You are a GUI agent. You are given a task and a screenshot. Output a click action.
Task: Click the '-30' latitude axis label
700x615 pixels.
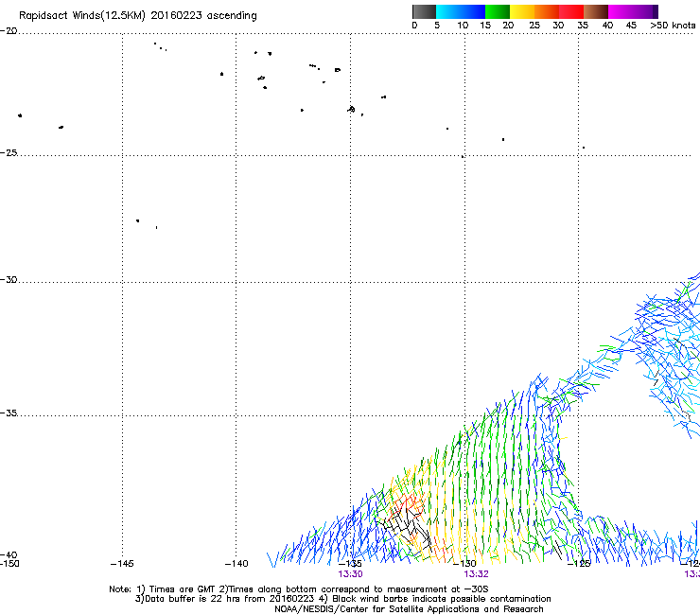pyautogui.click(x=9, y=279)
